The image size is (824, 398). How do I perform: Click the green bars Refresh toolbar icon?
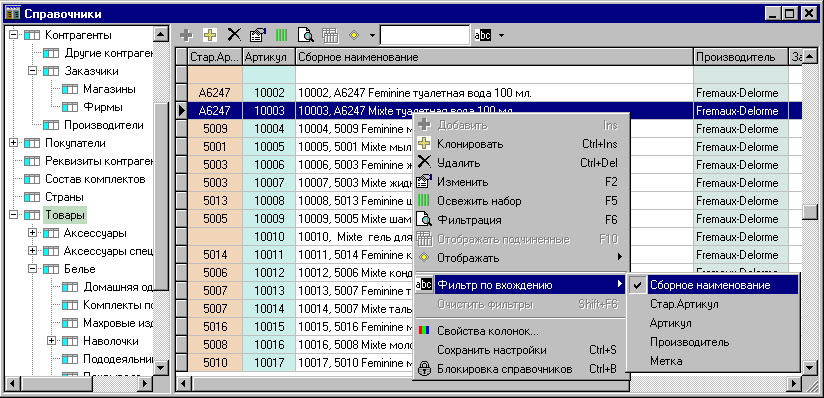282,35
